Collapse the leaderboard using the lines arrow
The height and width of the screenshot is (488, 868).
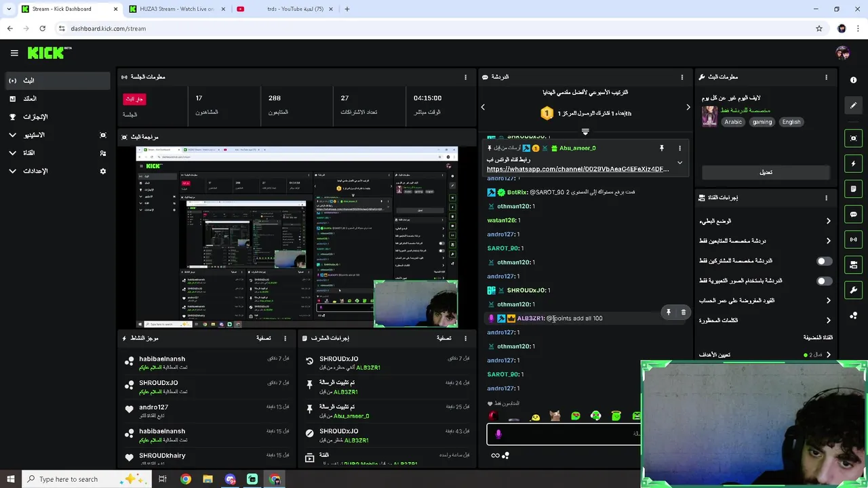tap(585, 131)
